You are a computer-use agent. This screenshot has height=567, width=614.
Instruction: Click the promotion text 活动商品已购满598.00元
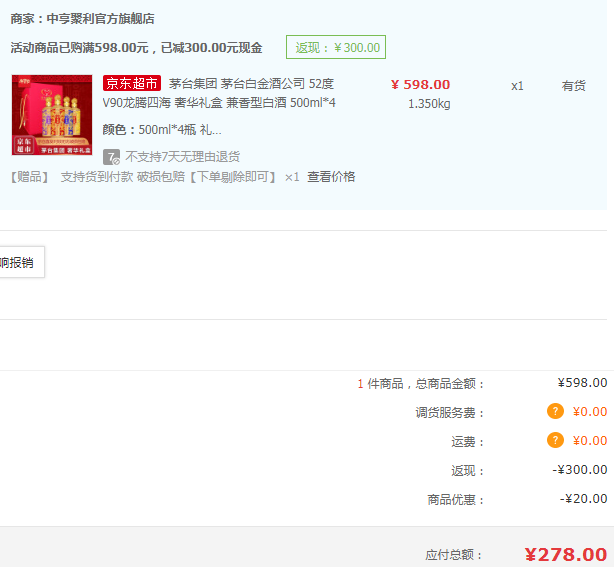tap(79, 48)
